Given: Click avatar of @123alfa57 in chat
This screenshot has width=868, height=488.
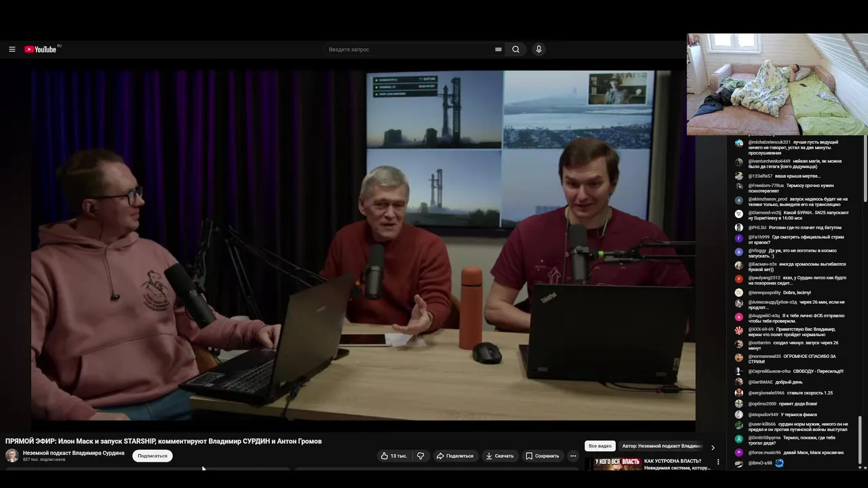Looking at the screenshot, I should [739, 176].
